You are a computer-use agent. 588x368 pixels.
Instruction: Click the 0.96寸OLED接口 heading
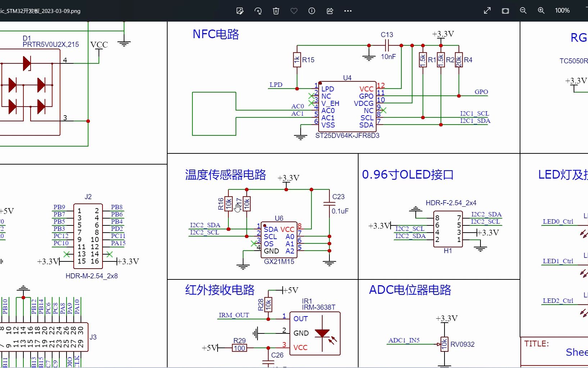[408, 175]
